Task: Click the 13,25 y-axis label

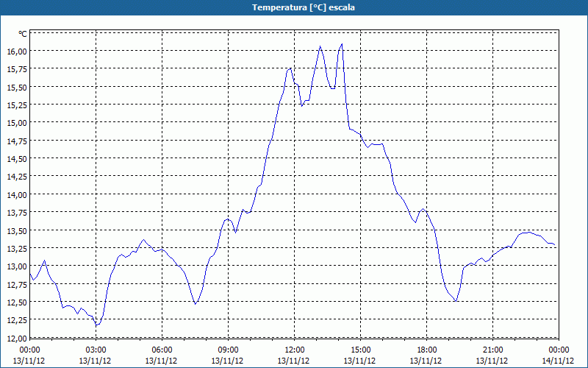Action: pos(17,249)
